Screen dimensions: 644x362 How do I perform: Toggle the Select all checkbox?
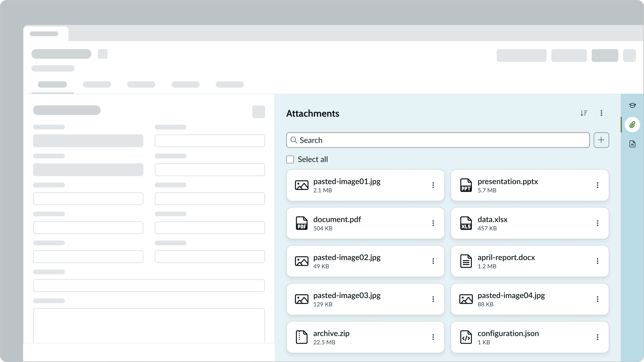[290, 159]
